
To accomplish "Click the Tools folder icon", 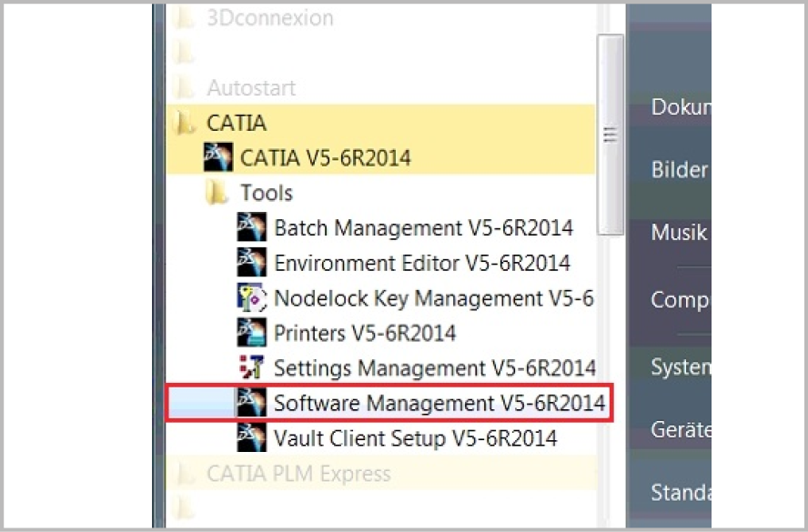I will pos(217,193).
